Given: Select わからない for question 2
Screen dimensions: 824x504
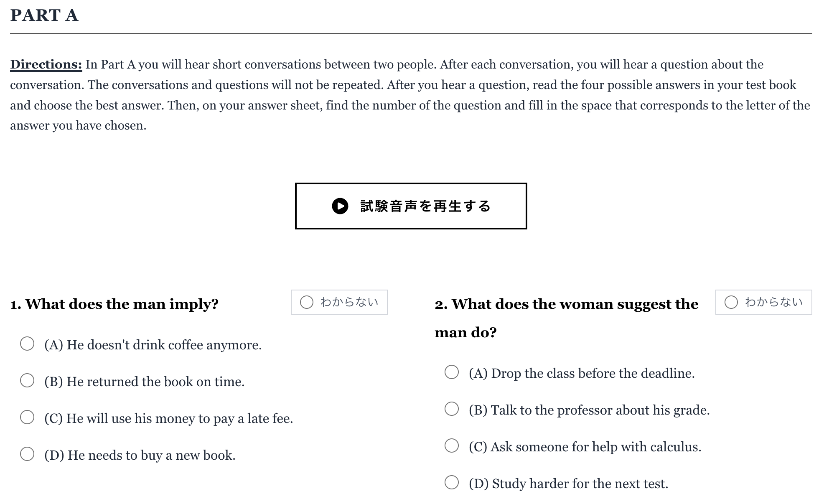Looking at the screenshot, I should click(763, 302).
